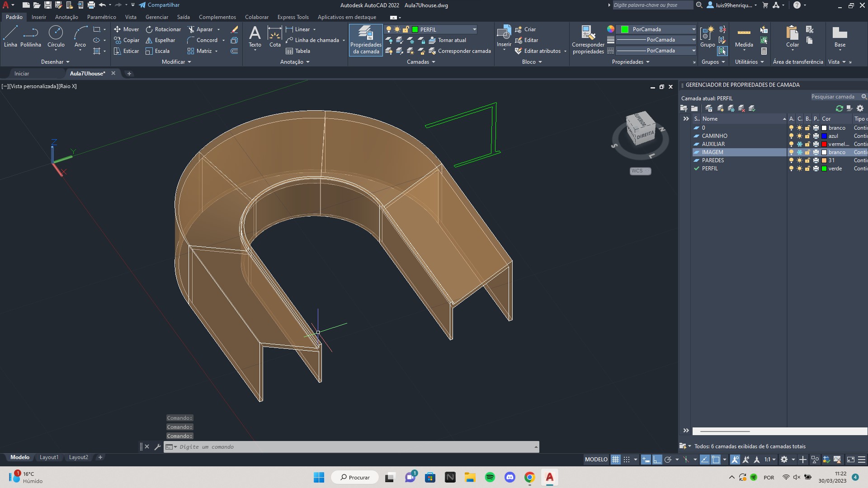Viewport: 868px width, 488px height.
Task: Click the Copiar tool
Action: pyautogui.click(x=127, y=40)
